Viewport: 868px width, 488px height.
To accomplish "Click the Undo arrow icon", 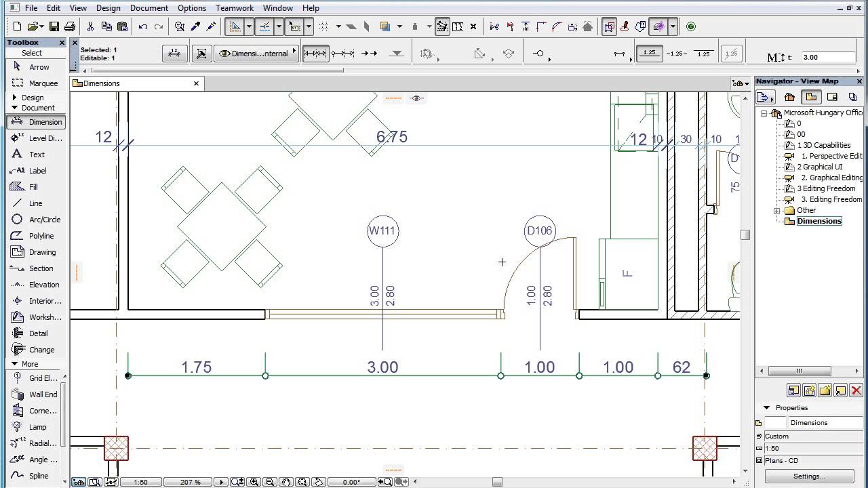I will (142, 26).
